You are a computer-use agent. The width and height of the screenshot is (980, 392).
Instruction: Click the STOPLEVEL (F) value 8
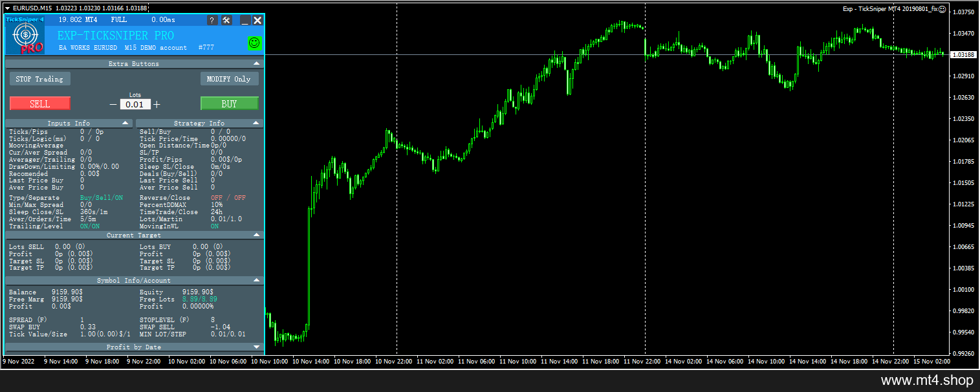coord(213,320)
